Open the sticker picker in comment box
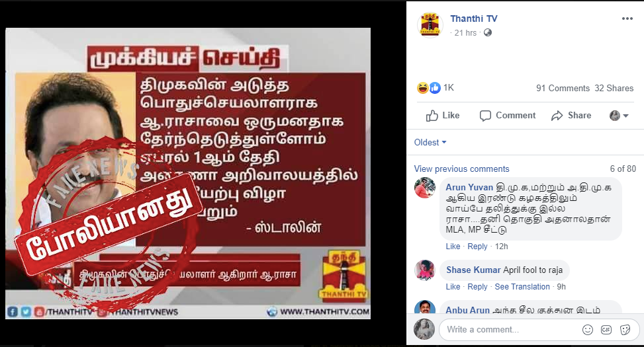 (625, 330)
